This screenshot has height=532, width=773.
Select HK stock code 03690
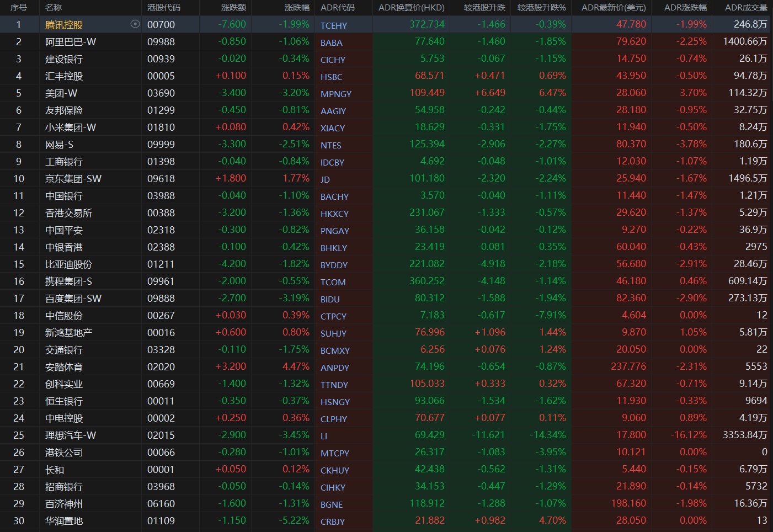(x=161, y=93)
